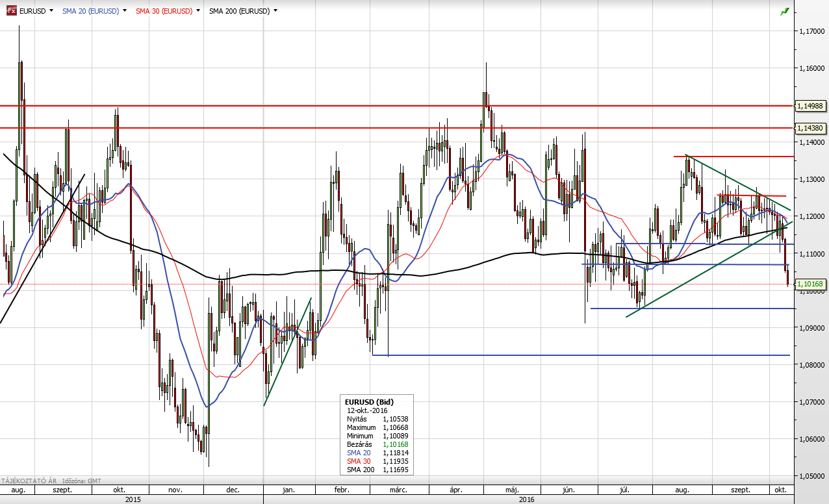Screen dimensions: 829x504
Task: Click the 1,09000 price axis label
Action: (811, 327)
